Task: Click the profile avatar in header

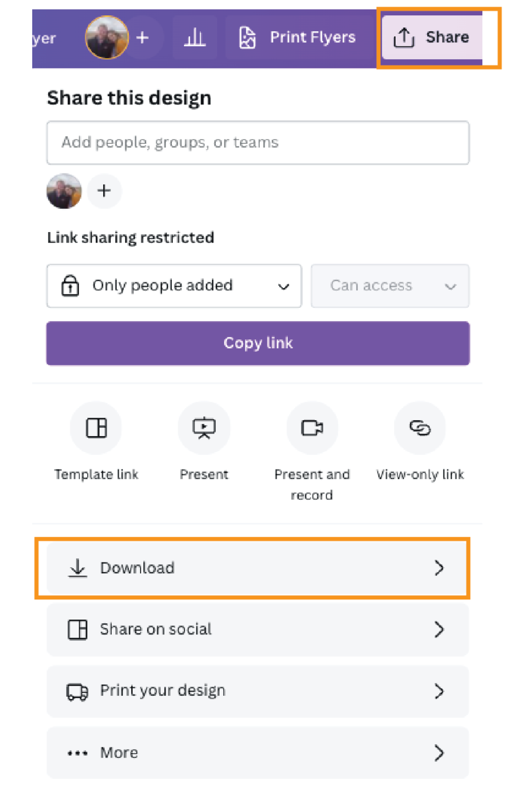Action: 107,37
